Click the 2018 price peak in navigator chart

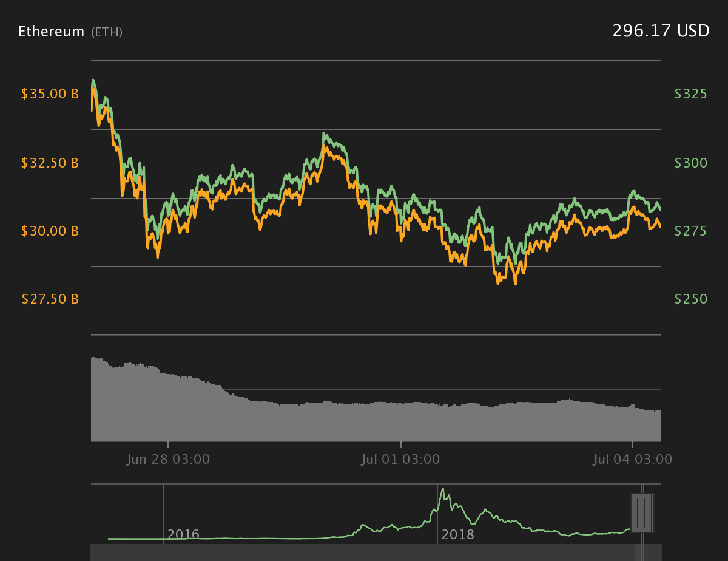(442, 489)
